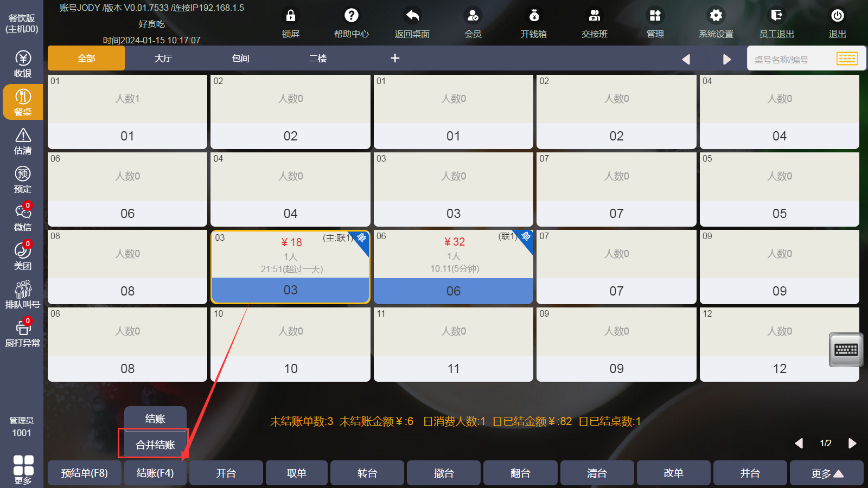The width and height of the screenshot is (868, 488).
Task: Click the 员工退出 staff logout icon
Action: (x=777, y=23)
